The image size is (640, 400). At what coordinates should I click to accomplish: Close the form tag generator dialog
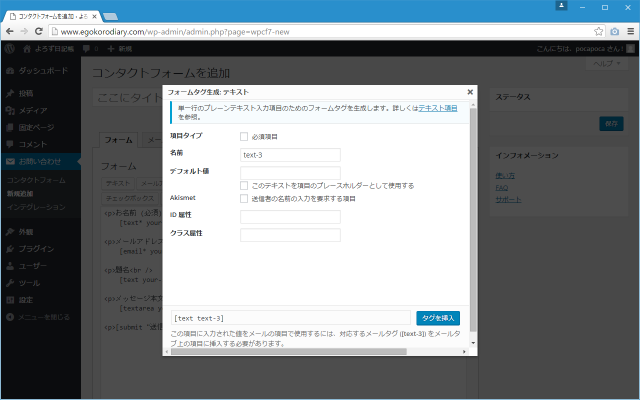tap(469, 91)
